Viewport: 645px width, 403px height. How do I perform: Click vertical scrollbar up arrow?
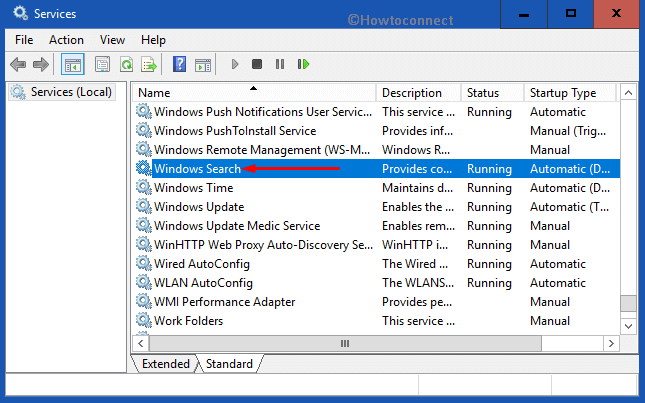(x=628, y=93)
